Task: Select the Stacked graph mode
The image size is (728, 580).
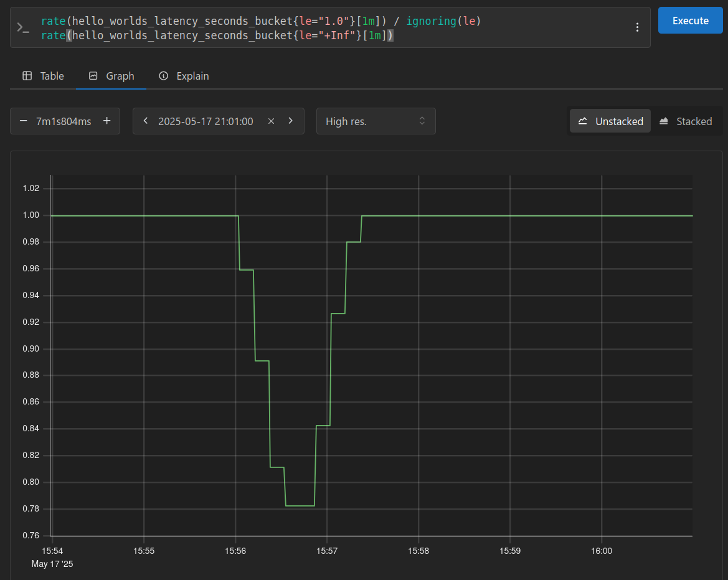Action: point(686,121)
